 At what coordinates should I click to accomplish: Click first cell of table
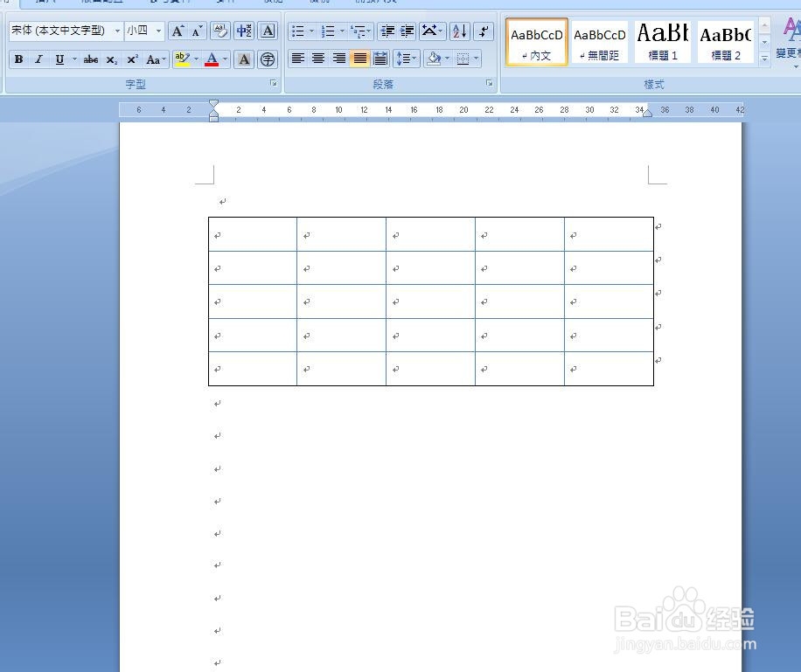(253, 234)
